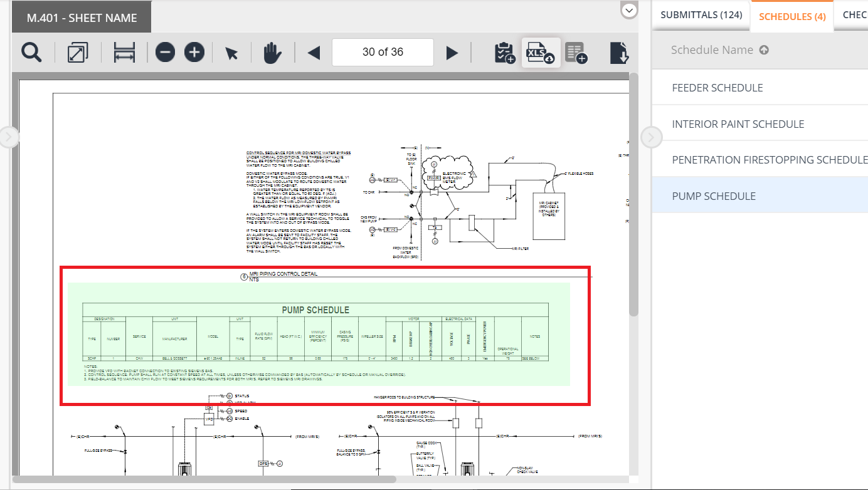Go to the previous page arrow
This screenshot has width=868, height=490.
point(314,53)
